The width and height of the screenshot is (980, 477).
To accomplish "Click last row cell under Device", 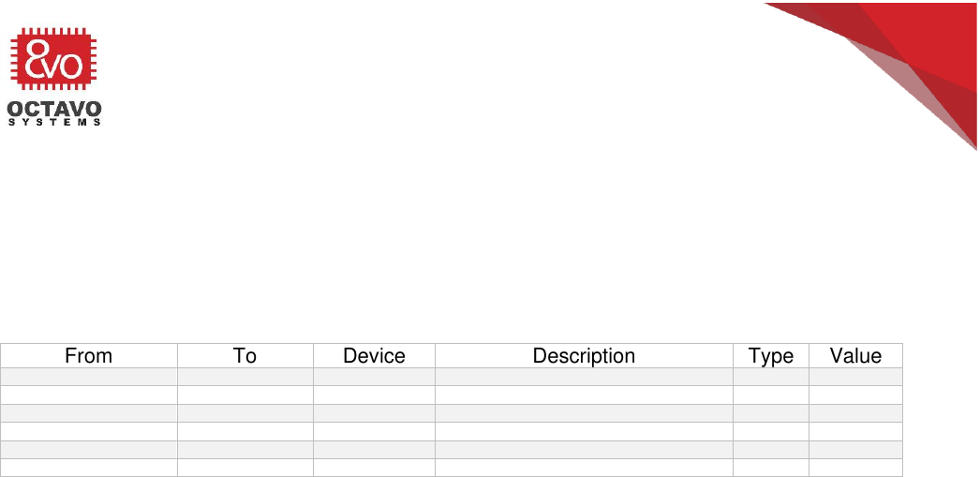I will (374, 468).
